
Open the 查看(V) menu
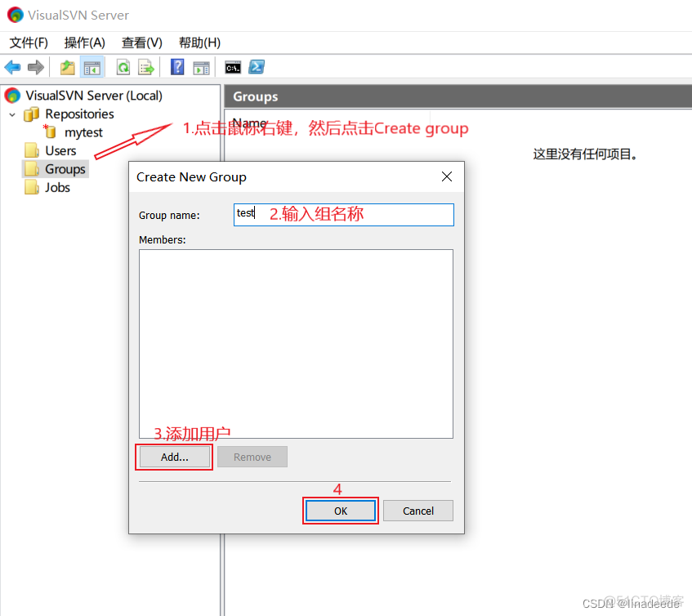(x=142, y=42)
